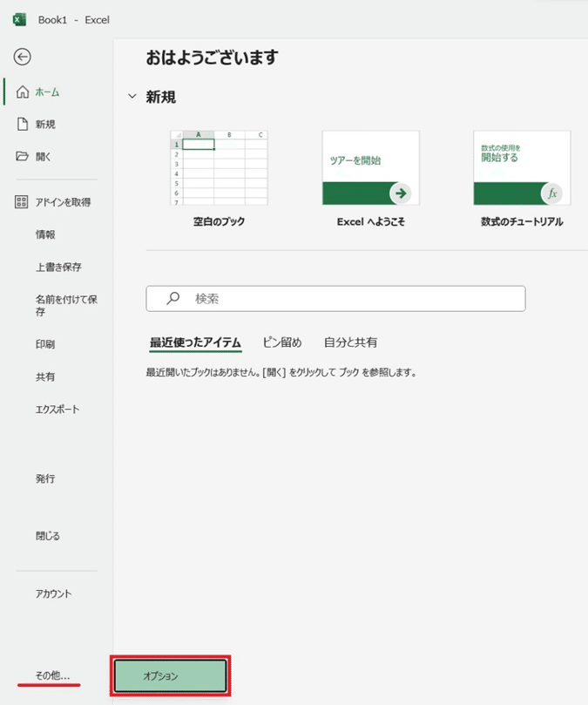Click into the 検索 search field
The height and width of the screenshot is (705, 588).
(x=335, y=299)
